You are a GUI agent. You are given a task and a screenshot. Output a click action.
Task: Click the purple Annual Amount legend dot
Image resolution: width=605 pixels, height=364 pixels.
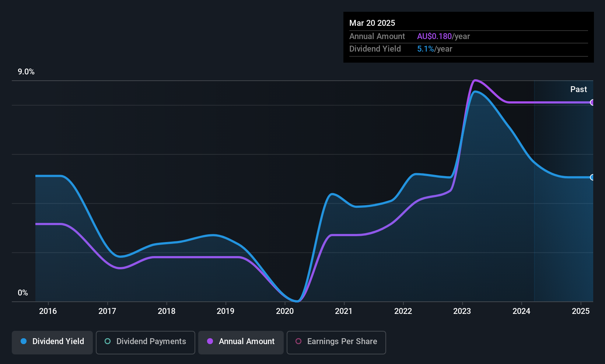click(210, 342)
